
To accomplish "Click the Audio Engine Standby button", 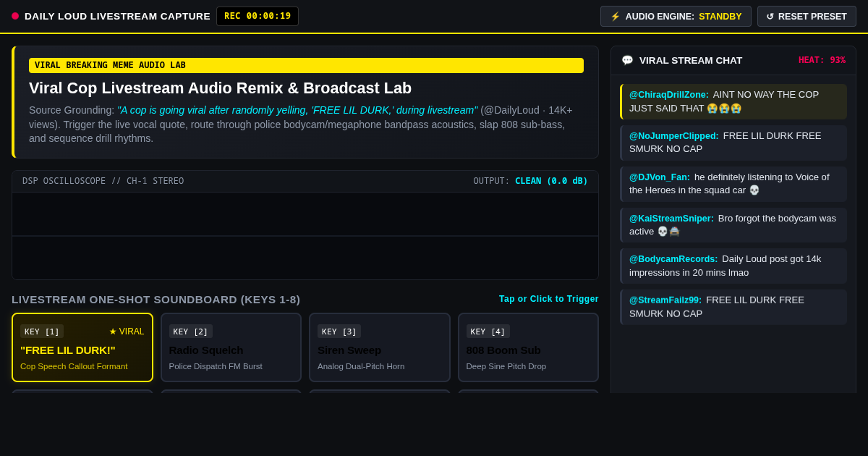I will 676,17.
